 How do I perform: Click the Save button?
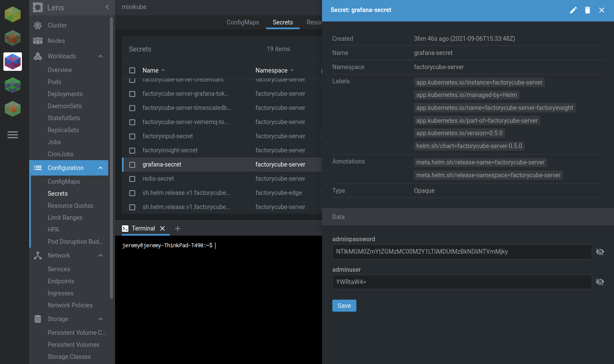tap(344, 306)
